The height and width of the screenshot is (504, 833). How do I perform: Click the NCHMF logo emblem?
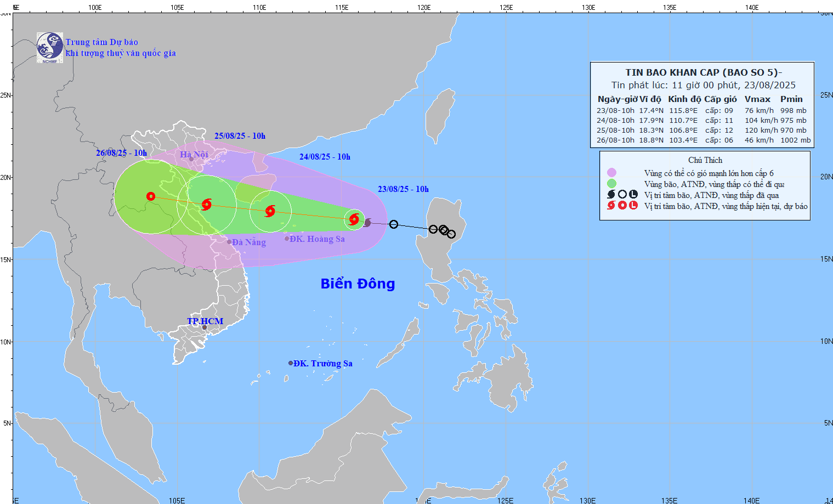(50, 47)
